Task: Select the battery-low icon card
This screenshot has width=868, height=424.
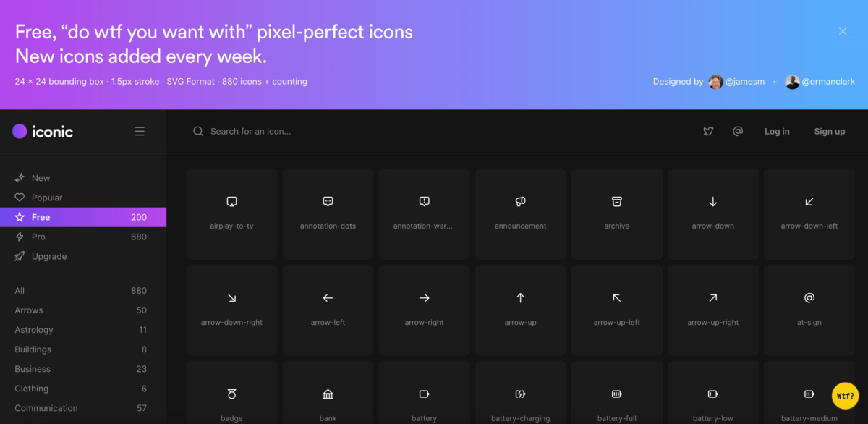Action: (712, 393)
